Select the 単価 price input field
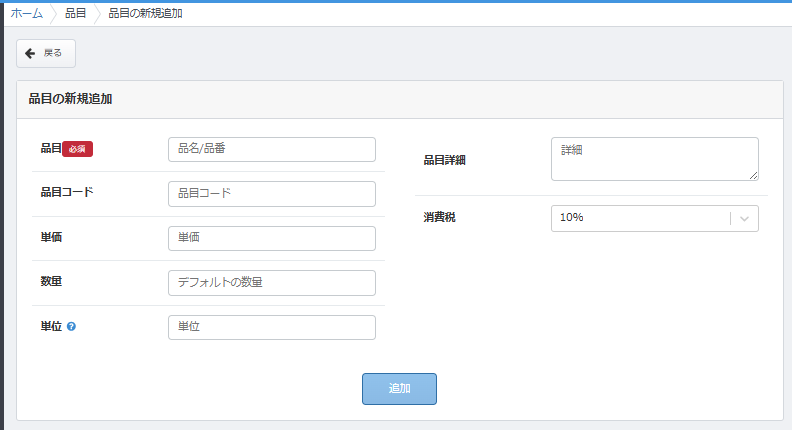The width and height of the screenshot is (792, 430). 271,238
